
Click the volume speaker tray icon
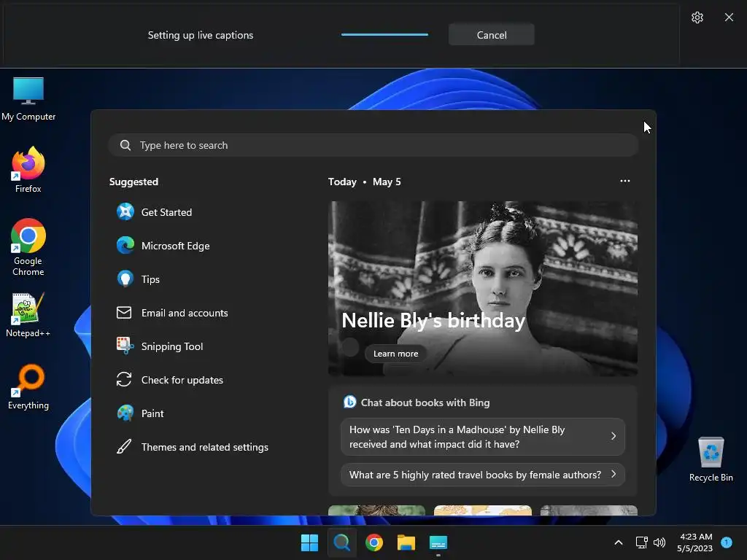pyautogui.click(x=659, y=542)
